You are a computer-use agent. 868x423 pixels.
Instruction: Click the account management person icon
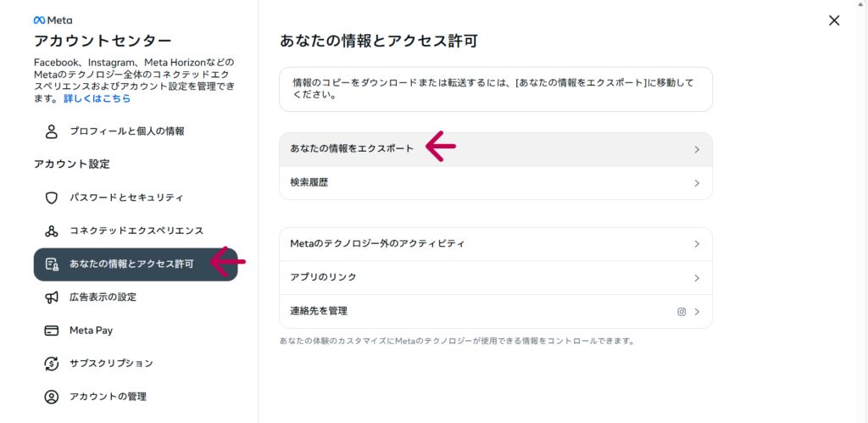point(52,396)
